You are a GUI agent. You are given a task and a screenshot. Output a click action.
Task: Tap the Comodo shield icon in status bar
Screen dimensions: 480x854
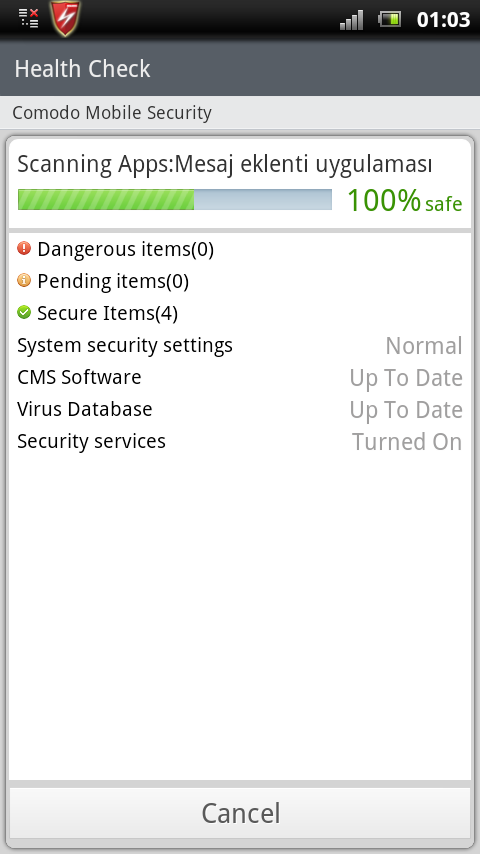(x=65, y=19)
